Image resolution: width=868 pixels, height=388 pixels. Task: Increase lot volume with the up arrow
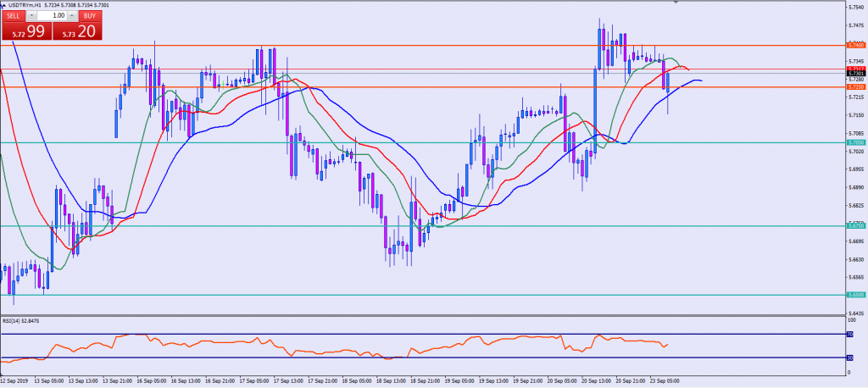pyautogui.click(x=74, y=15)
